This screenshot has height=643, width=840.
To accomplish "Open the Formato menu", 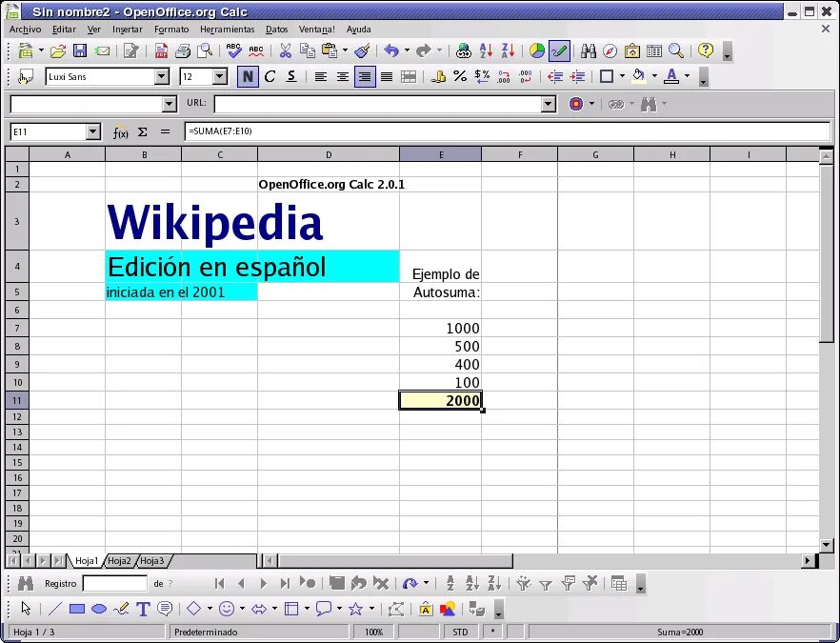I will (x=171, y=30).
